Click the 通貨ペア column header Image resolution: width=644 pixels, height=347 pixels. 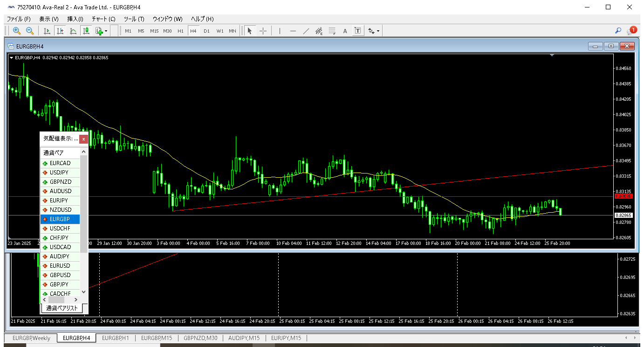coord(60,153)
